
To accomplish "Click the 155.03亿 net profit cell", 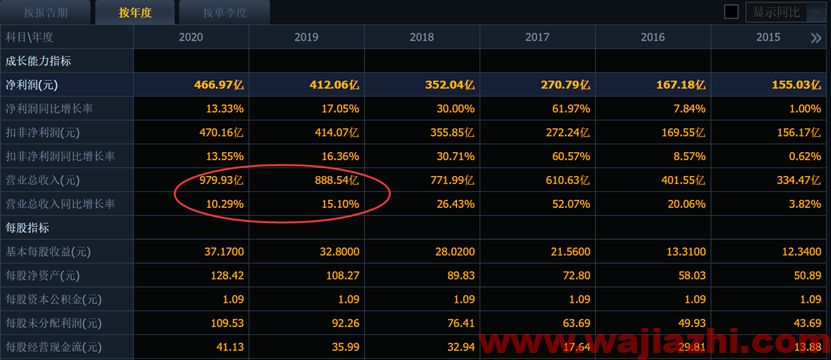I will tap(768, 85).
